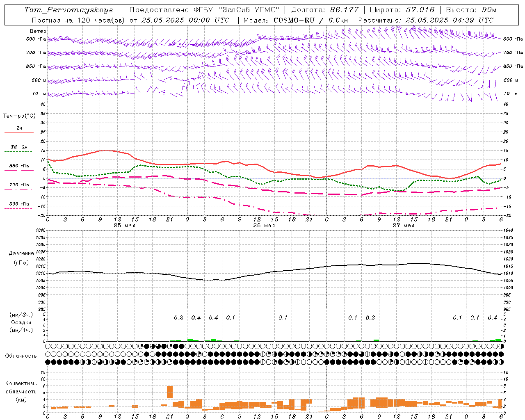Viewport: 525px width, 420px height.
Task: Select the Осадки panel label
Action: click(x=21, y=322)
